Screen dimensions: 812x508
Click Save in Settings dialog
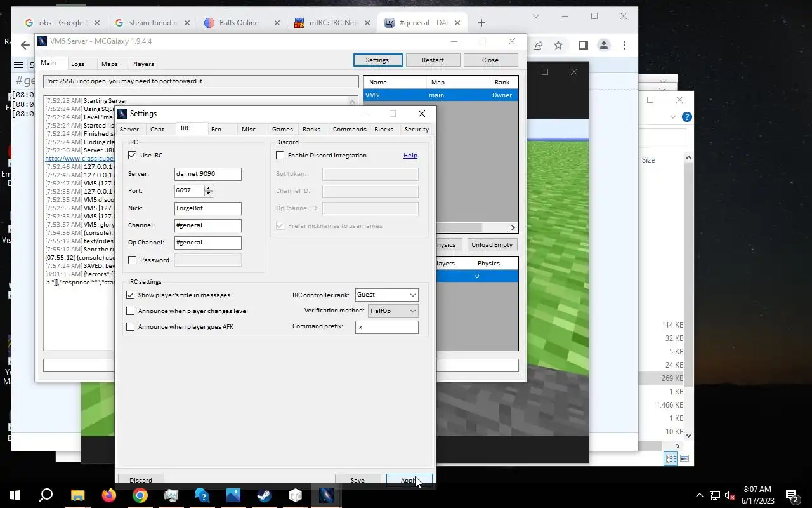point(358,480)
